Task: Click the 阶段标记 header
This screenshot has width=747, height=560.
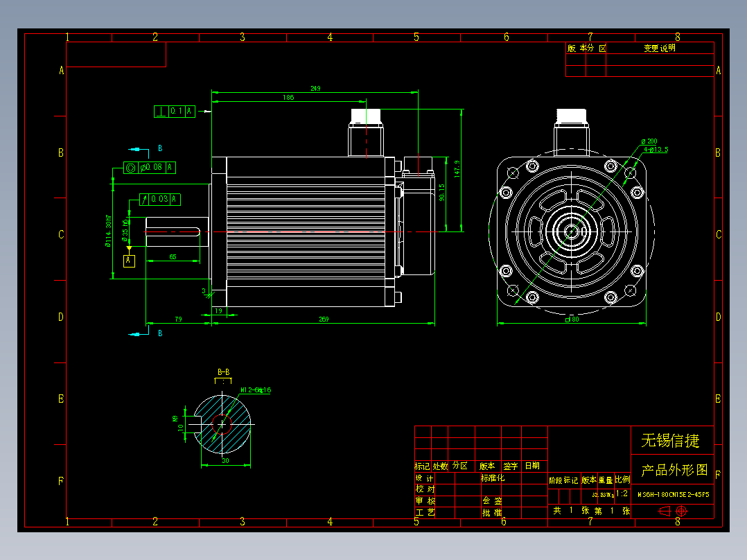Action: (563, 480)
